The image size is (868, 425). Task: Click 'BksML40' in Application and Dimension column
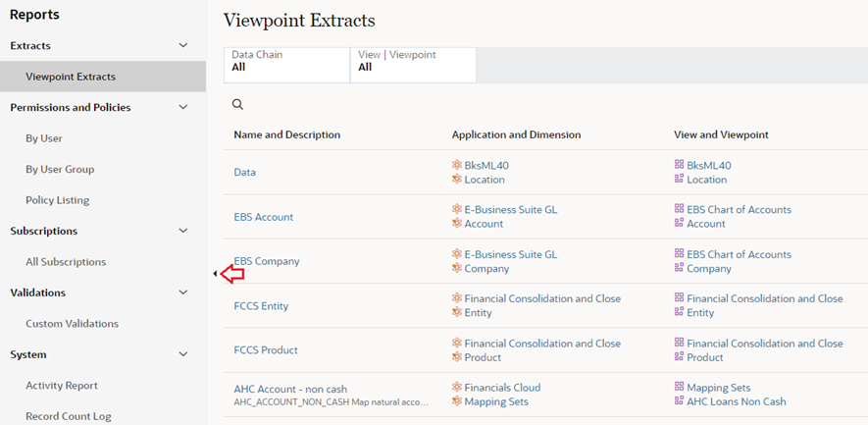point(486,165)
